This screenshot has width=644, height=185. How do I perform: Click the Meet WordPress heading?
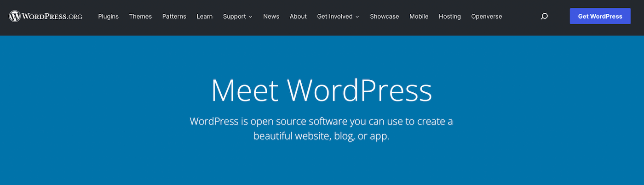click(322, 90)
